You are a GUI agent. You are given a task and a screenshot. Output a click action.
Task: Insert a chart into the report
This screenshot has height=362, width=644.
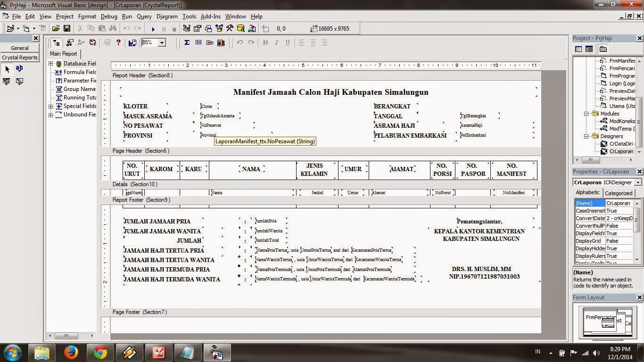tap(220, 42)
